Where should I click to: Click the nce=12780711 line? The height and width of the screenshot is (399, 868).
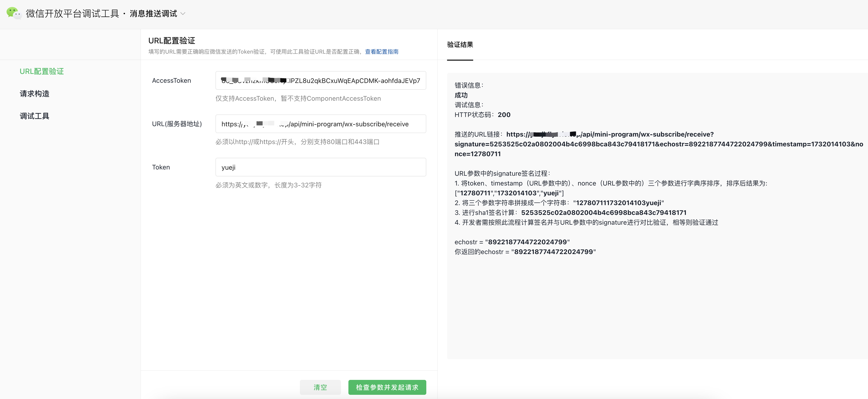477,154
